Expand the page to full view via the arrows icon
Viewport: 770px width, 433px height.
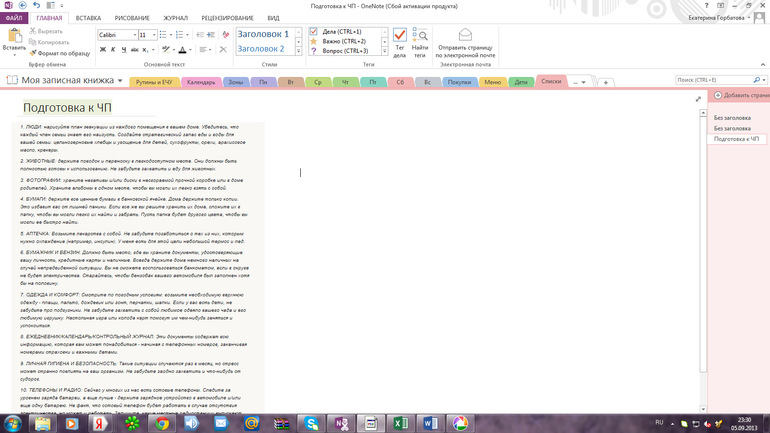tap(698, 99)
